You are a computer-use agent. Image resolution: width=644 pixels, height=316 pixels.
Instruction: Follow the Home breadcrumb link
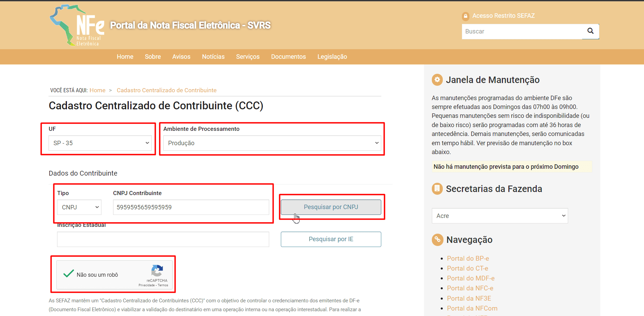[x=97, y=90]
